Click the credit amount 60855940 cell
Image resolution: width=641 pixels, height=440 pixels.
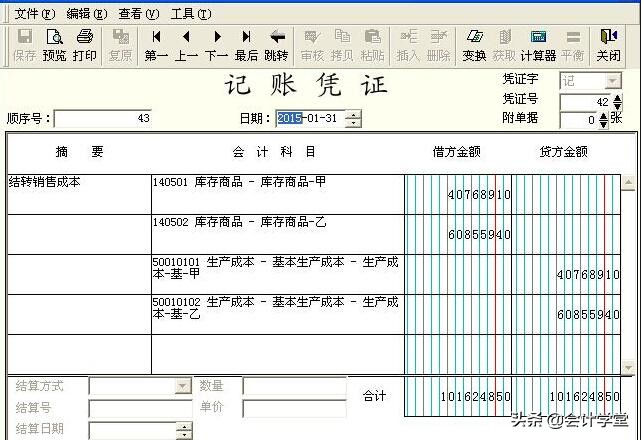pyautogui.click(x=566, y=314)
